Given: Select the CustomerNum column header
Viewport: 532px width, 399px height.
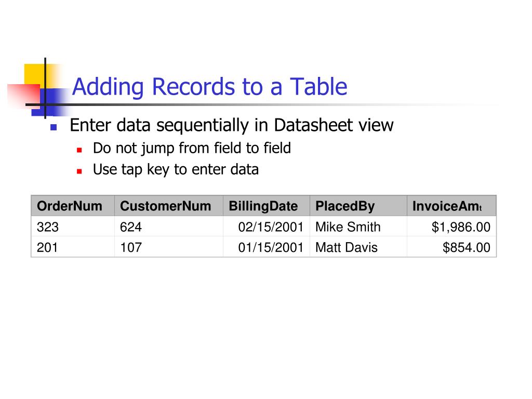Looking at the screenshot, I should point(169,206).
